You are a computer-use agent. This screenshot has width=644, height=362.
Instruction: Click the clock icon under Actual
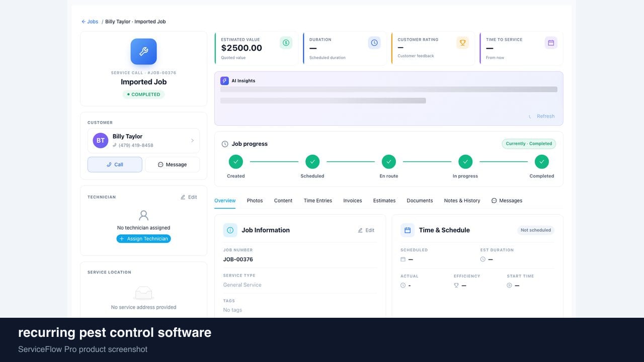pyautogui.click(x=403, y=286)
